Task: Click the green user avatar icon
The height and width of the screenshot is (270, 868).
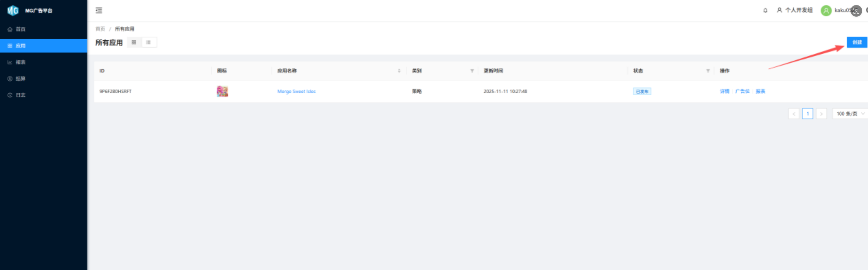Action: click(x=826, y=10)
